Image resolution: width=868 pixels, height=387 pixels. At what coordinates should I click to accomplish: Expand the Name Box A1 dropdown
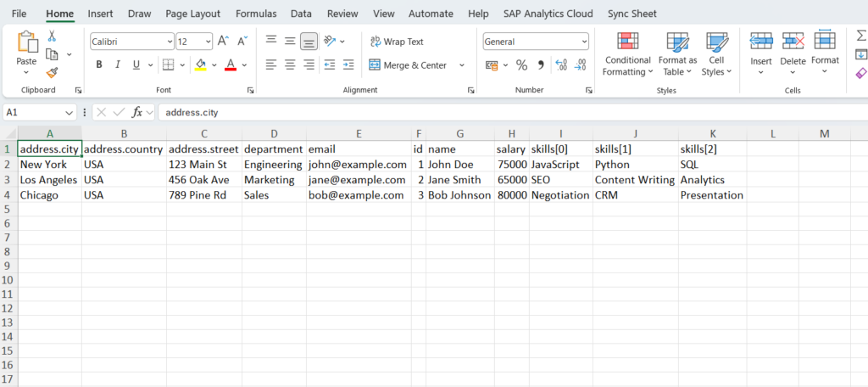click(69, 113)
